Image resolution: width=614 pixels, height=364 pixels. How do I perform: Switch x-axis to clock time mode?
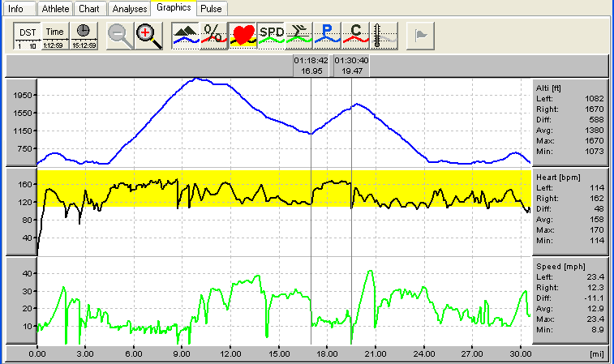tap(82, 36)
